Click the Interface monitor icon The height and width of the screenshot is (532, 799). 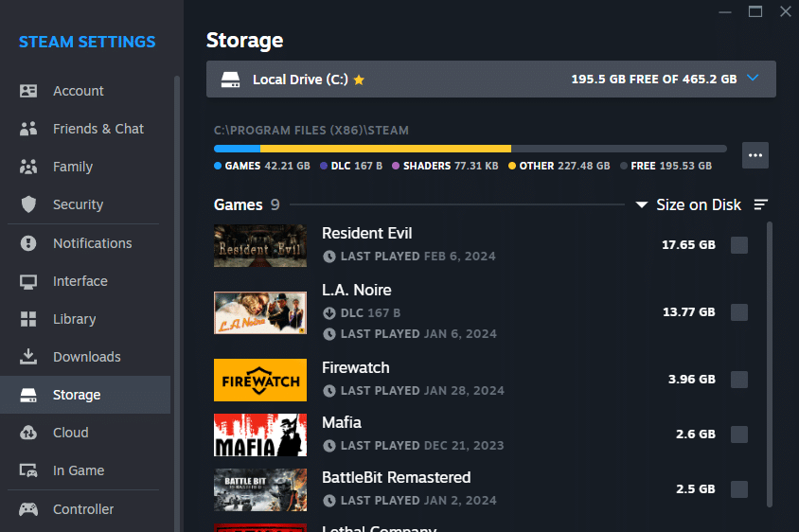coord(28,281)
